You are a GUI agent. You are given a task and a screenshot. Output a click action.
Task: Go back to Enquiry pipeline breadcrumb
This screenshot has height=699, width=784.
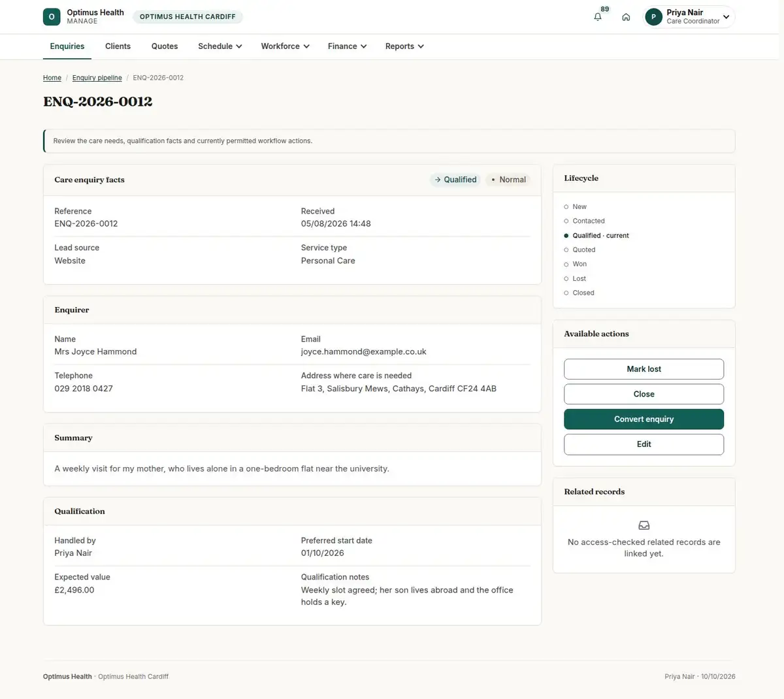pyautogui.click(x=97, y=78)
